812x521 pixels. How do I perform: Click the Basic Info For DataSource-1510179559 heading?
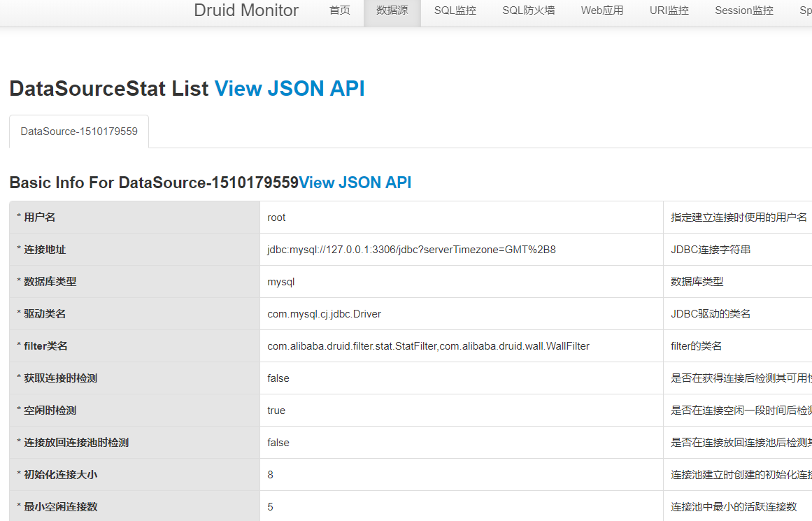[154, 183]
